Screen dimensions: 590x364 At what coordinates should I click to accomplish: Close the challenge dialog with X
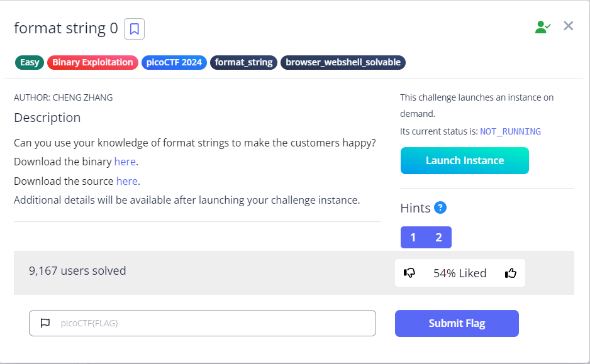[569, 26]
